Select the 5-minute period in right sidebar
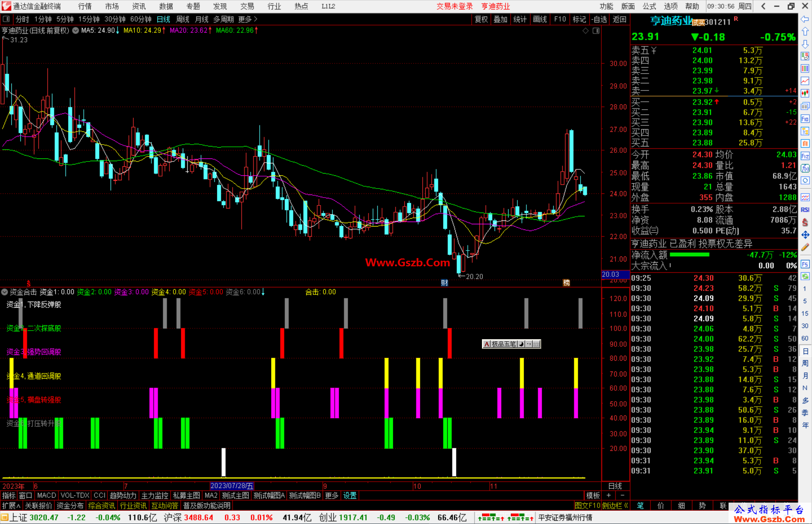 click(805, 301)
